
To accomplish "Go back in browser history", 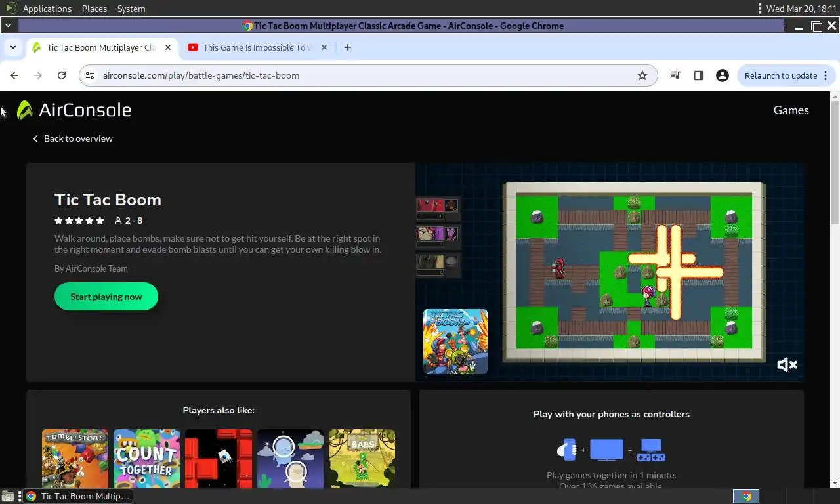I will [x=14, y=75].
